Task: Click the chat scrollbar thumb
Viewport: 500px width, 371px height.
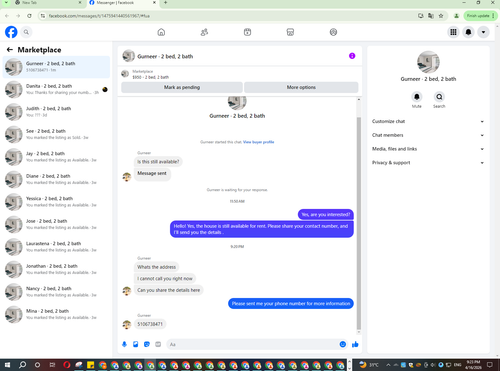Action: click(359, 223)
